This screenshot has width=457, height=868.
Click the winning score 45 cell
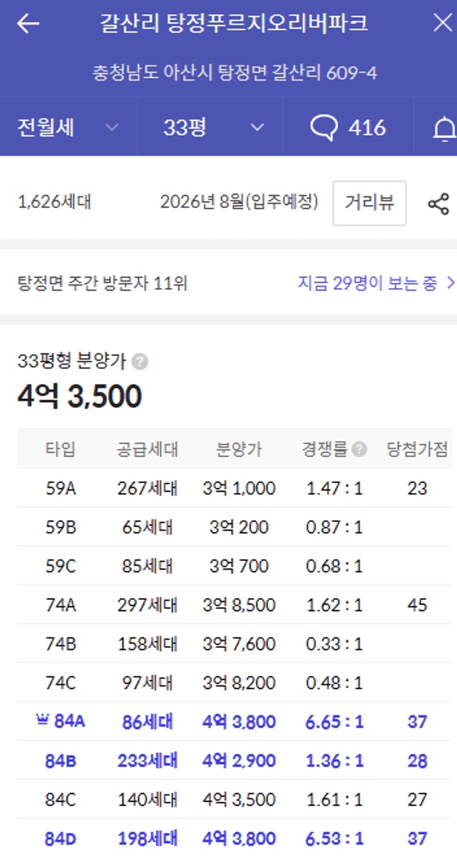417,605
